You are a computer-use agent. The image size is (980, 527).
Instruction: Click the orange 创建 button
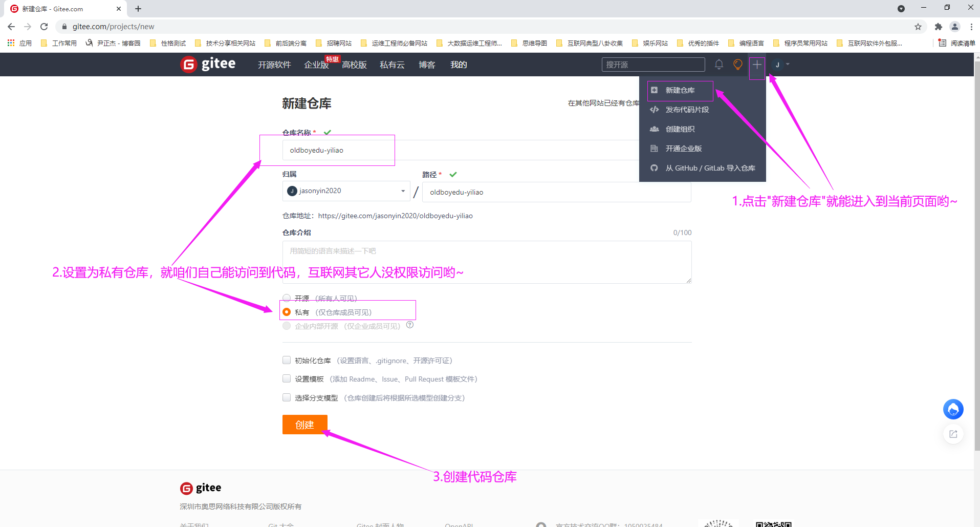(x=304, y=425)
